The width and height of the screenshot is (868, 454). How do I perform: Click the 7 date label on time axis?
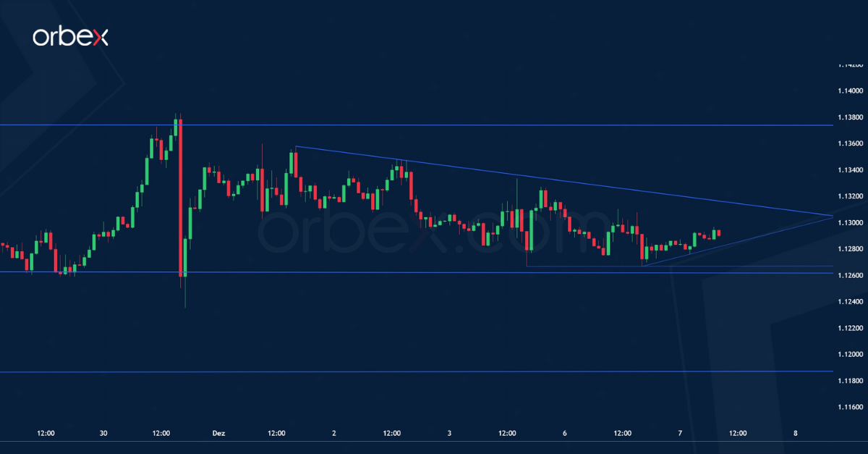coord(679,433)
